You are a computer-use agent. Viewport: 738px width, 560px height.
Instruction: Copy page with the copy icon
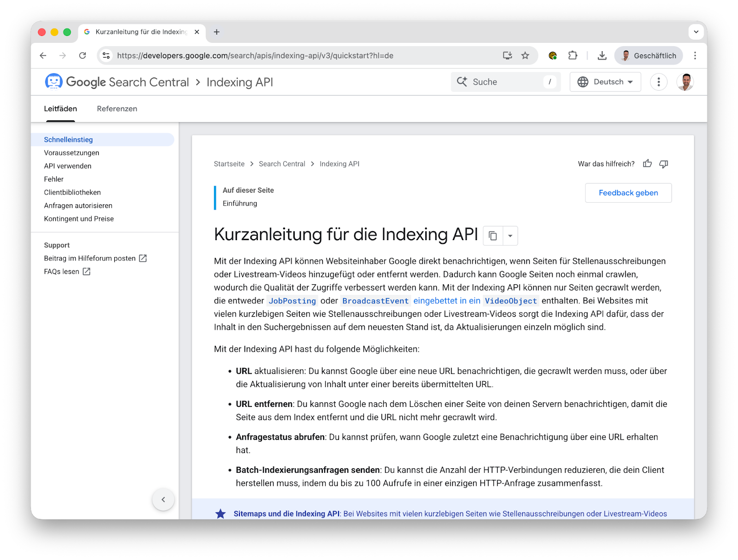[493, 236]
